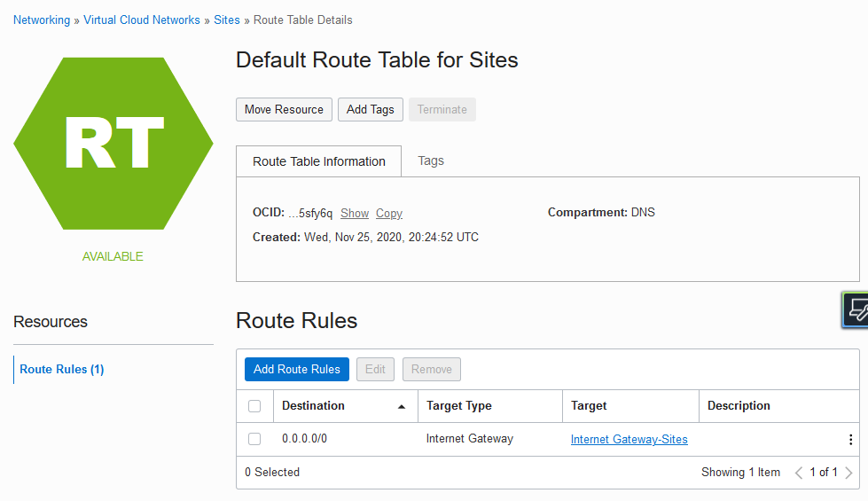Image resolution: width=868 pixels, height=501 pixels.
Task: Go to next page of route rules
Action: [848, 473]
